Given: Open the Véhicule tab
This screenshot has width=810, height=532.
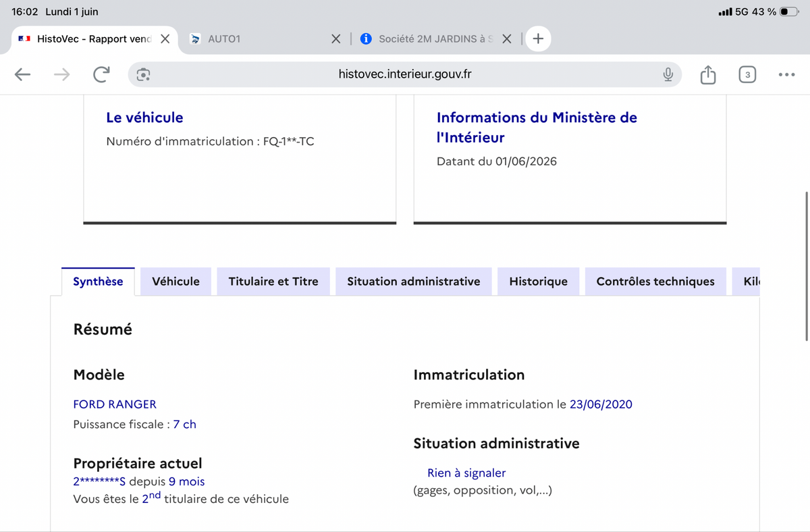Looking at the screenshot, I should (x=175, y=282).
